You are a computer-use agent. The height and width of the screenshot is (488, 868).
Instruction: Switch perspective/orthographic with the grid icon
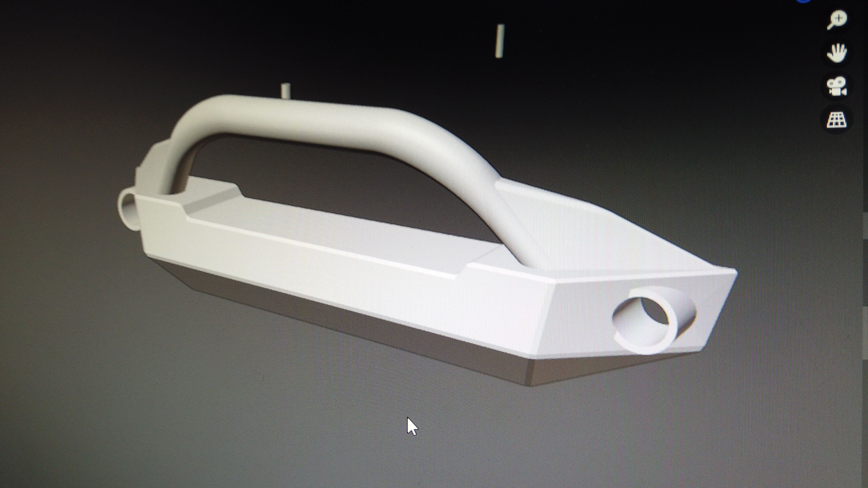point(837,120)
